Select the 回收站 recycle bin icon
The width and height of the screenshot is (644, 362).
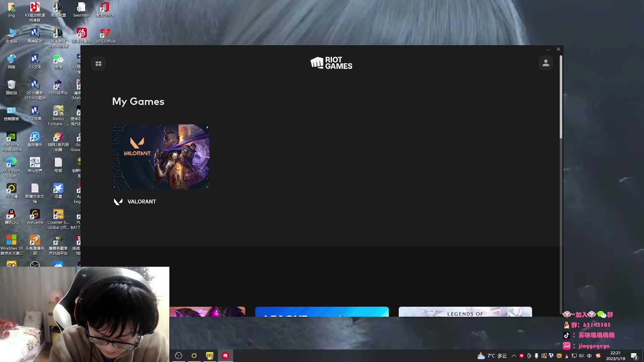click(11, 88)
